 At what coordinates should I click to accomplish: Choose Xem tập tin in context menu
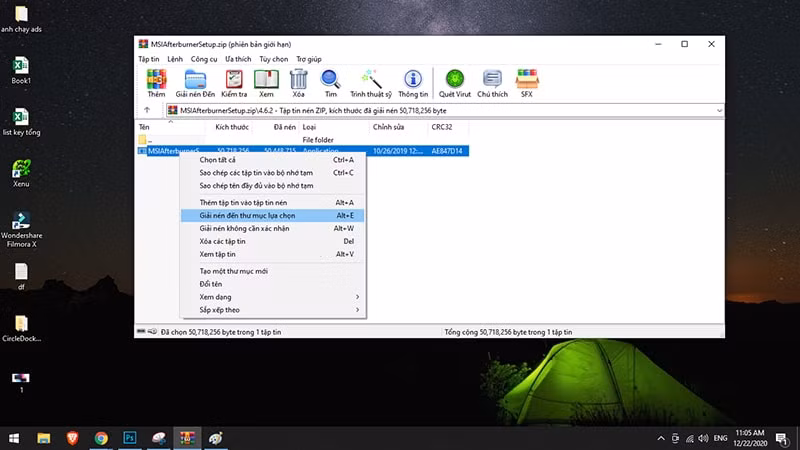point(272,254)
